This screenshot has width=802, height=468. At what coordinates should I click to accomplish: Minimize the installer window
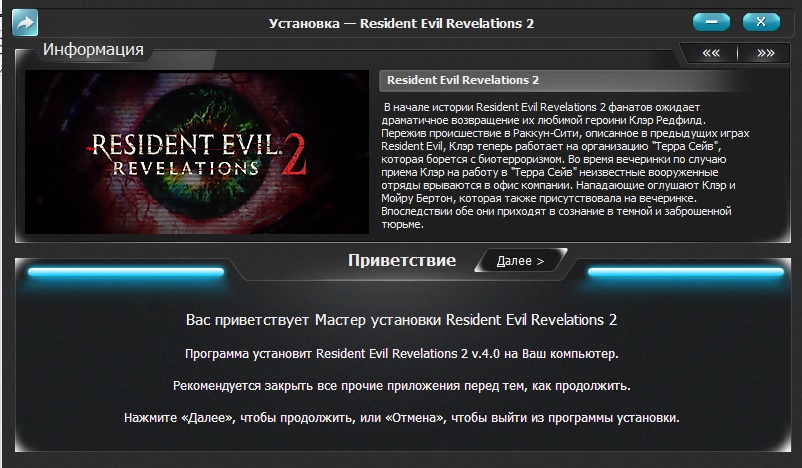click(x=711, y=22)
